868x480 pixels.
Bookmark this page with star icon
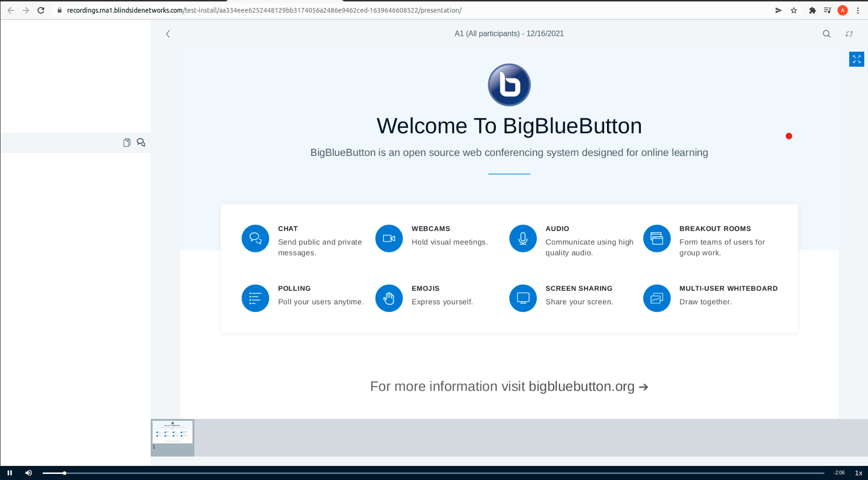point(794,10)
